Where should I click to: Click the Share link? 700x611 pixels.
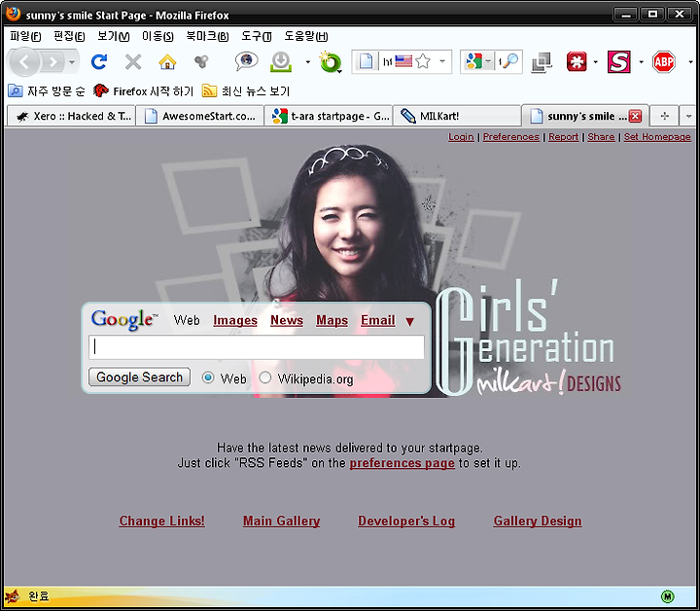[601, 136]
